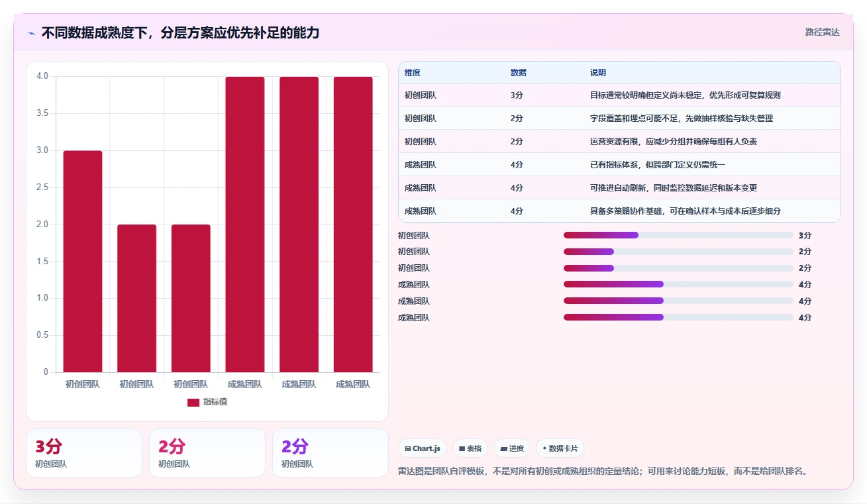Open the pink 2分 初创团队 card
Image resolution: width=867 pixels, height=504 pixels.
[x=207, y=453]
